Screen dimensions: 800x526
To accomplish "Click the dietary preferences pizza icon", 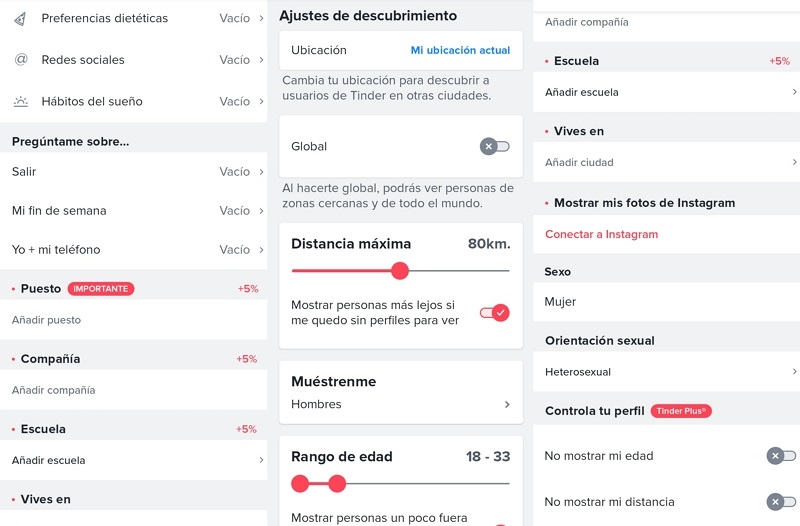I will click(x=21, y=18).
